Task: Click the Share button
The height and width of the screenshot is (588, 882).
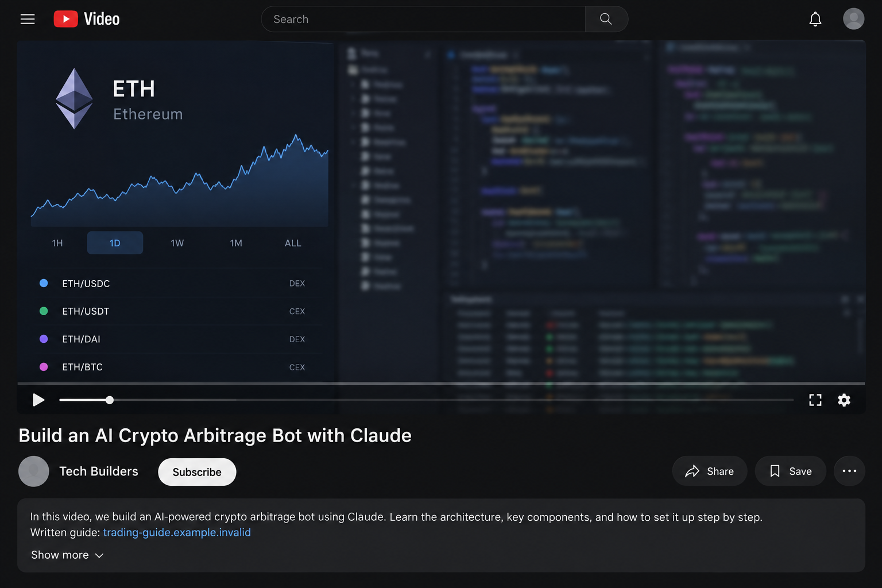Action: 710,471
